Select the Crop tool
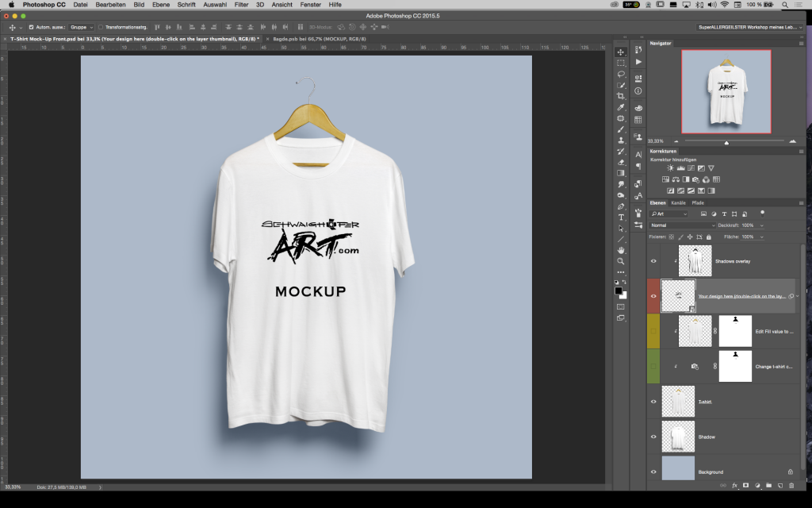812x508 pixels. pos(621,96)
